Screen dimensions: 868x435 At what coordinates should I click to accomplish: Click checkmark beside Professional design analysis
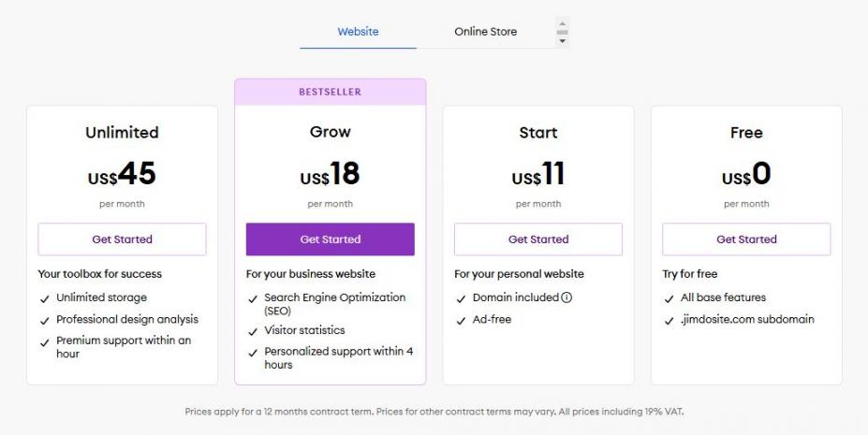tap(45, 320)
